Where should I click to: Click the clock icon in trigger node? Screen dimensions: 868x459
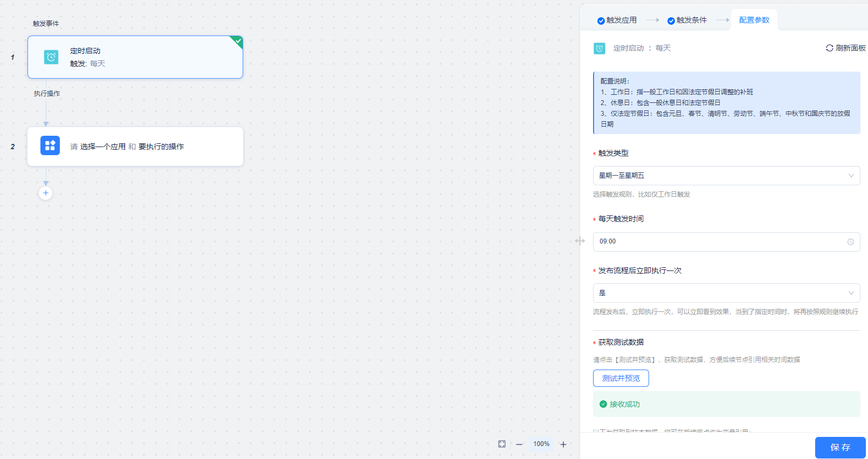coord(51,57)
